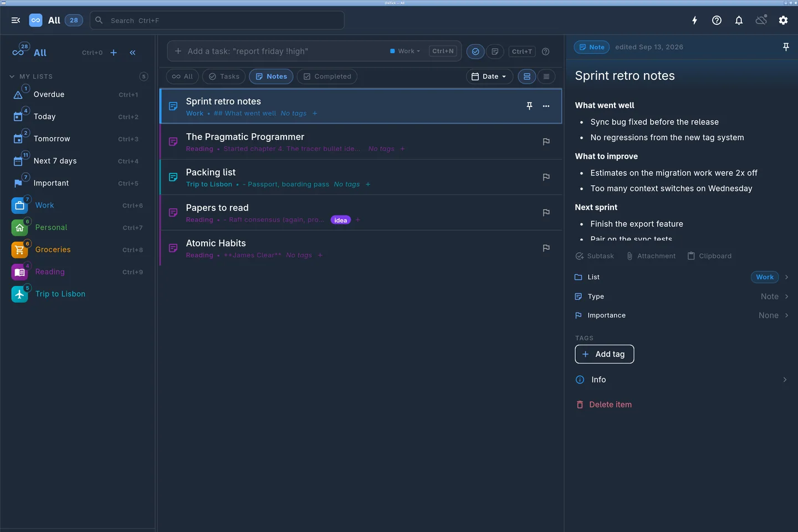The height and width of the screenshot is (532, 798).
Task: Click the Attachment button
Action: 651,256
